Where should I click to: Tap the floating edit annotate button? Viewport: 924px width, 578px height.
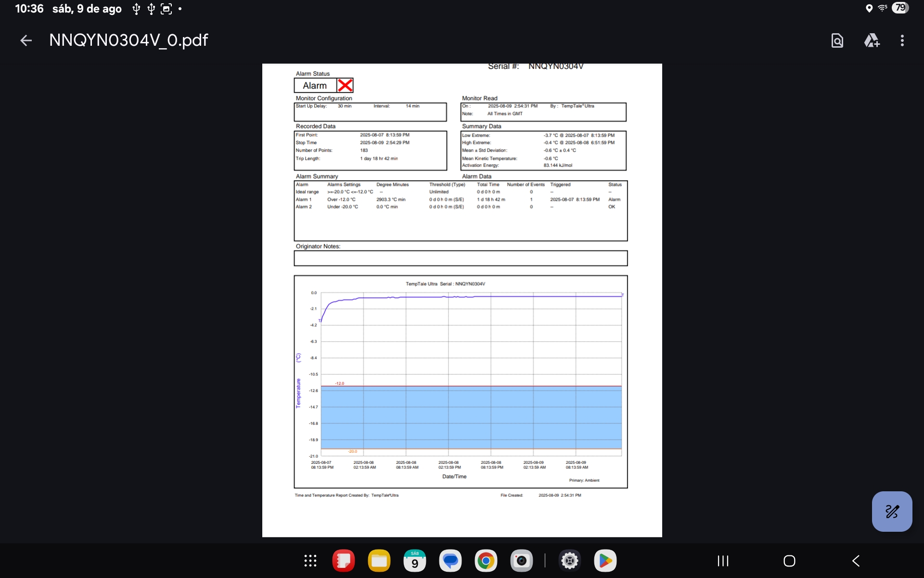(x=892, y=511)
